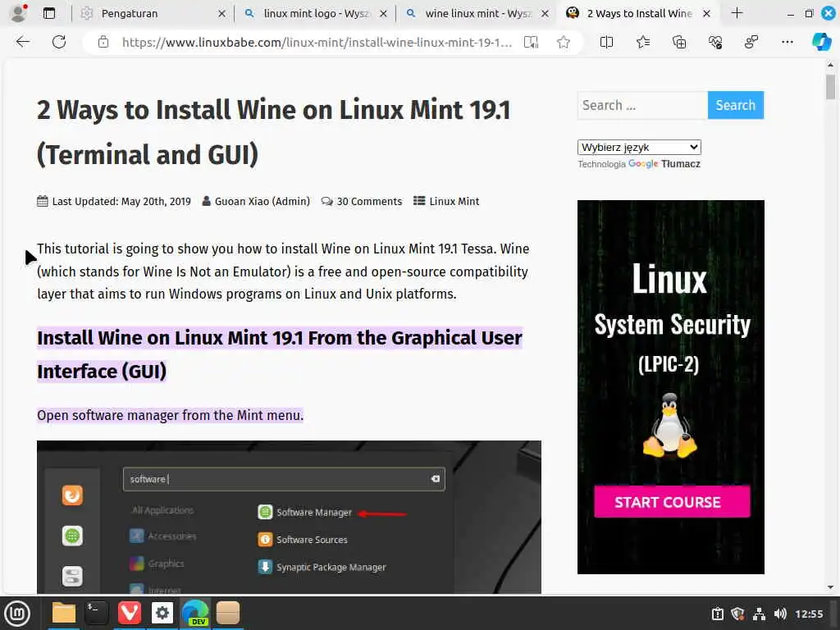Open system settings gear in taskbar

coord(162,613)
